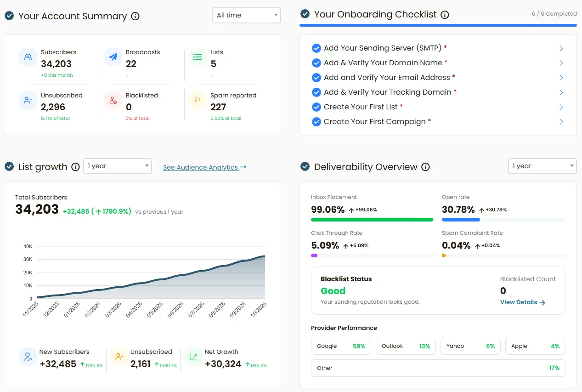Image resolution: width=582 pixels, height=392 pixels.
Task: Click the Blacklisted user icon
Action: (113, 100)
